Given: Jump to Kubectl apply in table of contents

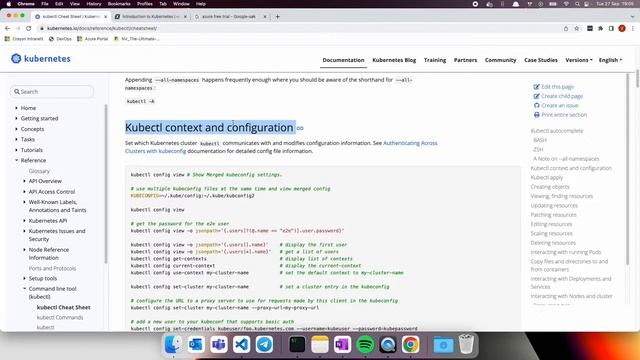Looking at the screenshot, I should click(547, 178).
